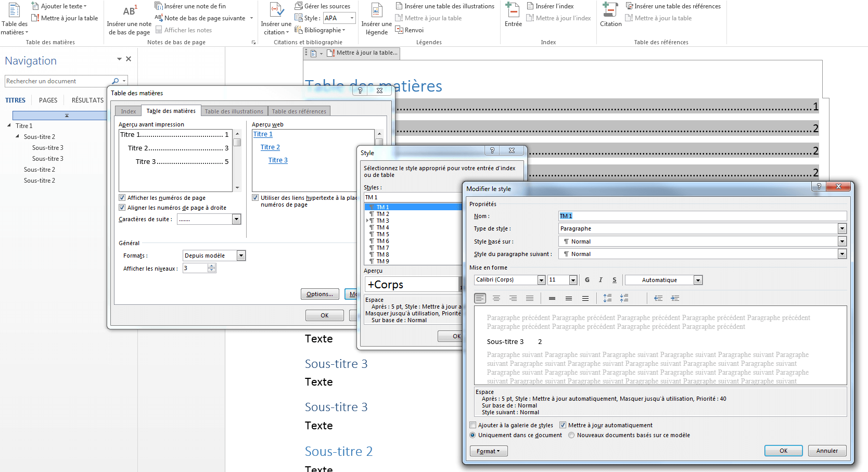This screenshot has height=472, width=868.
Task: Click Titre 1 link in Aperçu web
Action: coord(263,134)
